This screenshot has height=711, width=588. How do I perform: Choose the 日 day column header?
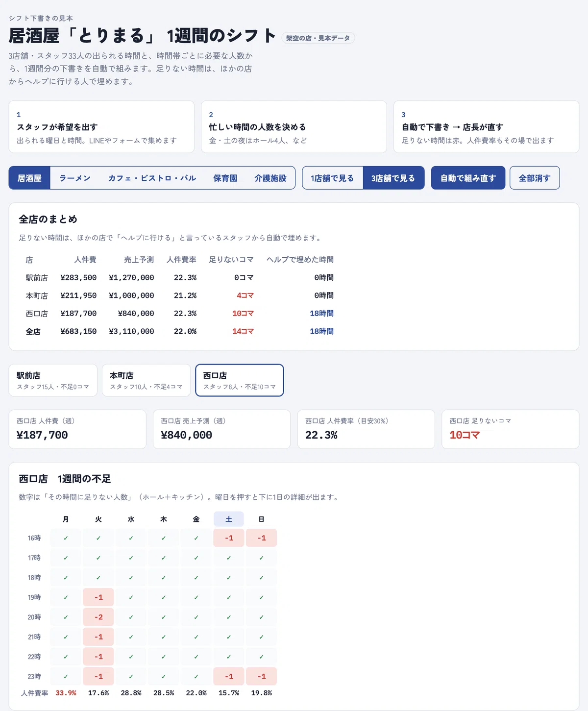(261, 519)
